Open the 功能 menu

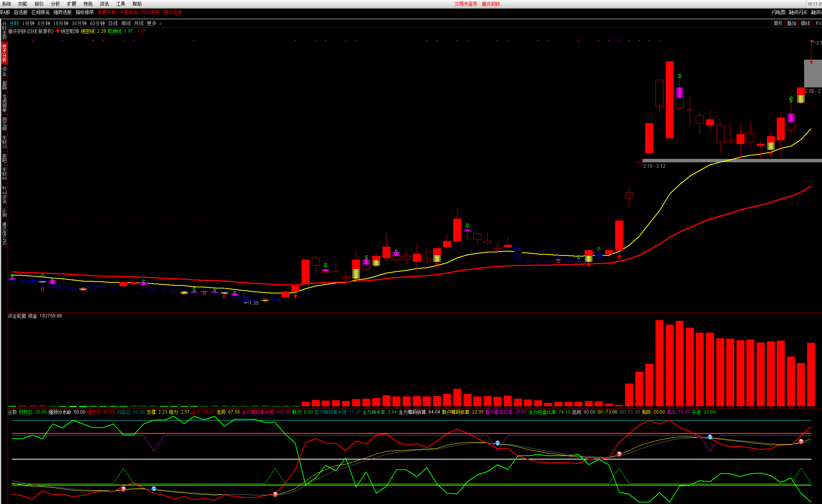(x=23, y=4)
